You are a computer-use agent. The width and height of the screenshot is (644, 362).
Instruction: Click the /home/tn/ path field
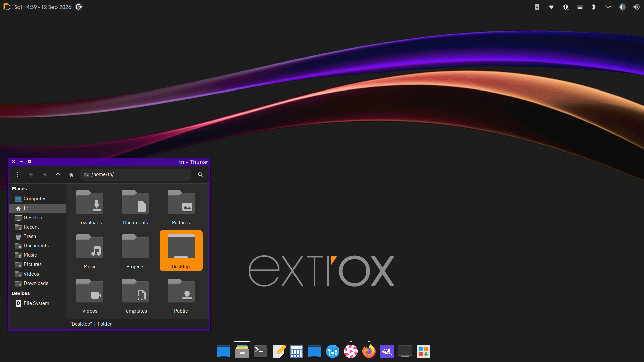(136, 175)
